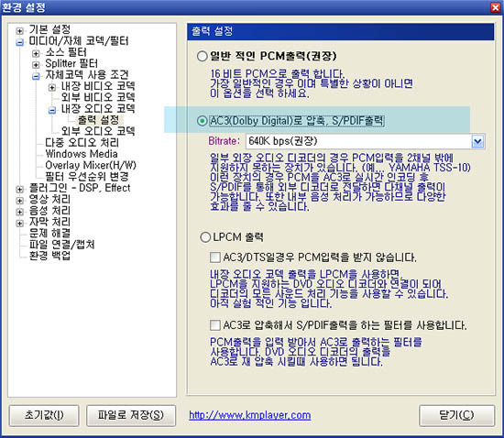Select 플러그인 - DSP, Effect tree item
Screen dimensions: 504x438
click(80, 188)
